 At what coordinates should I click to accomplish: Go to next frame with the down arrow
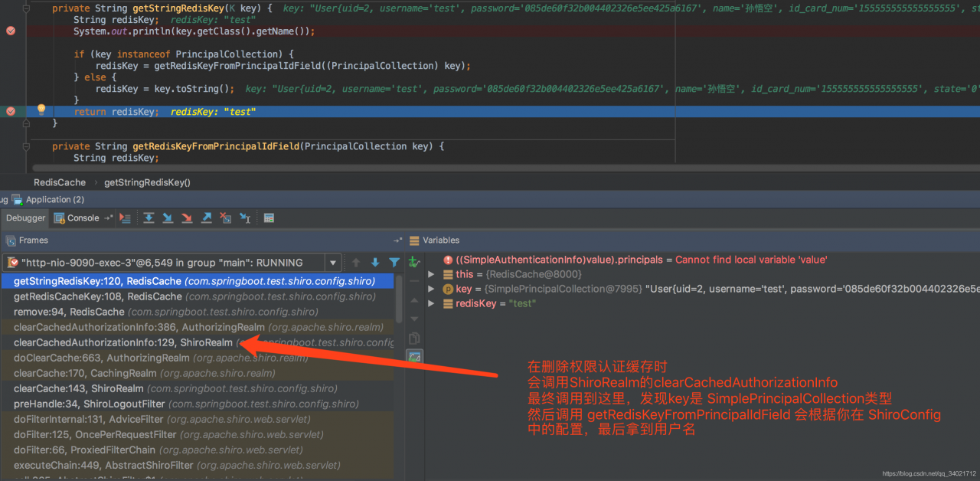[x=375, y=263]
